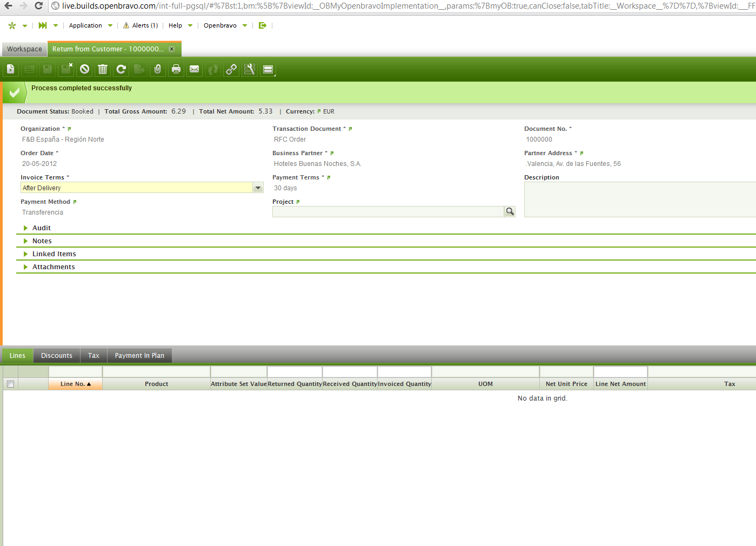Switch to the Tax tab
The image size is (756, 546).
tap(93, 356)
